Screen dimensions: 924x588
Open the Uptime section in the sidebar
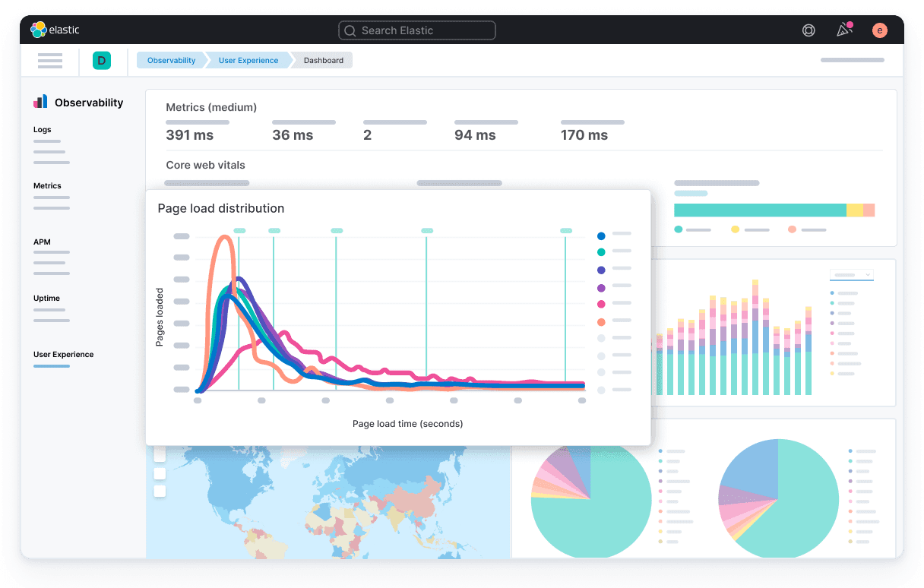pos(46,298)
